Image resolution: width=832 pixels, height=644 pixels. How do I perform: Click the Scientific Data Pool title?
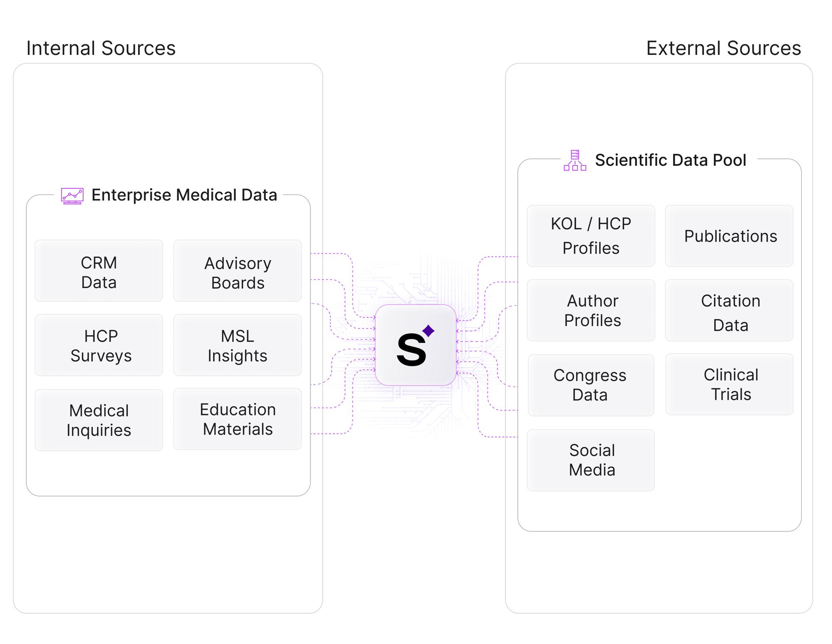(x=671, y=160)
